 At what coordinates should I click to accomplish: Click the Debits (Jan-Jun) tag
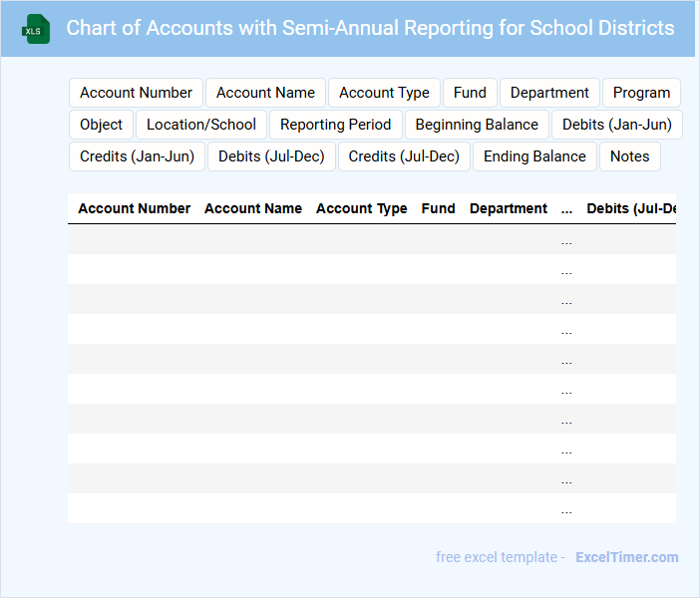coord(616,125)
